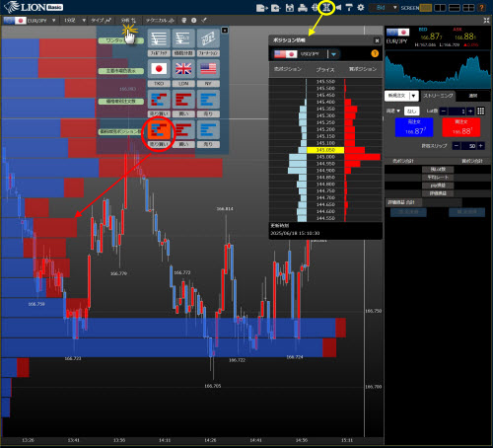
Task: Open the Bid price type dropdown
Action: (384, 8)
